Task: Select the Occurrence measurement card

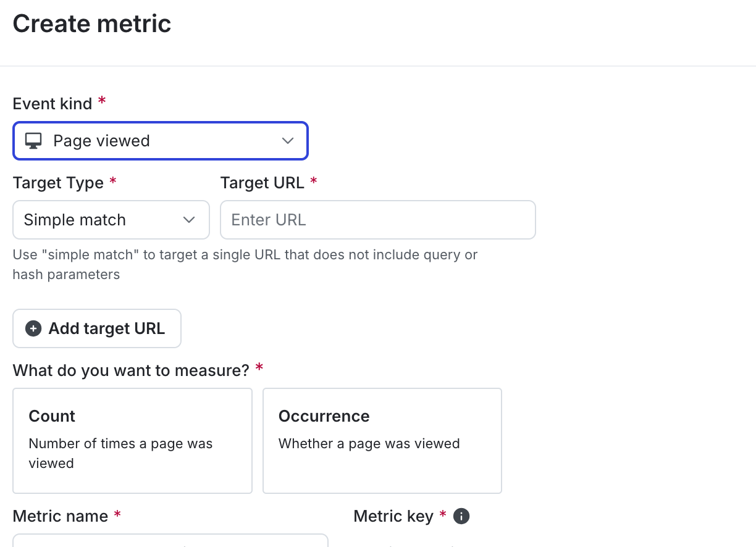Action: [382, 440]
